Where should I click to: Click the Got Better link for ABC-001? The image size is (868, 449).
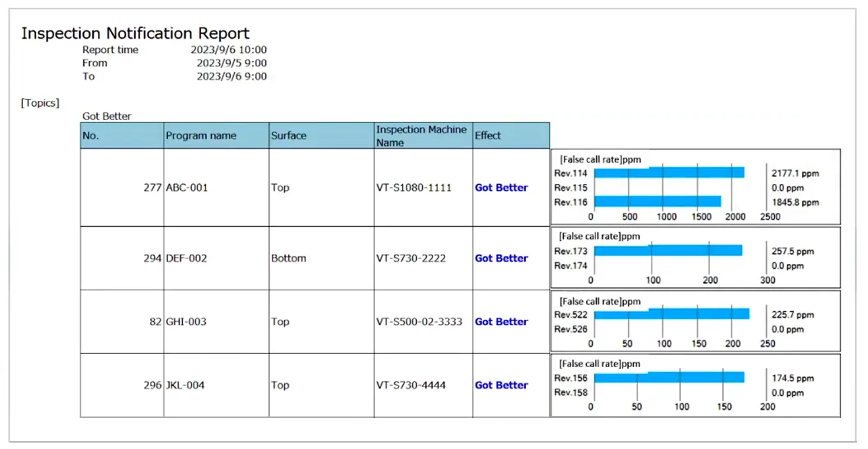[x=501, y=187]
